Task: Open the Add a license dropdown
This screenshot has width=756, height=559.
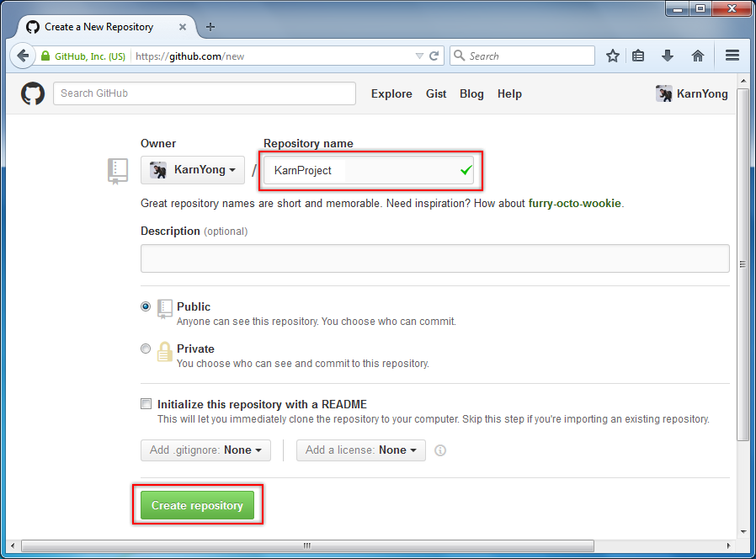Action: coord(360,450)
